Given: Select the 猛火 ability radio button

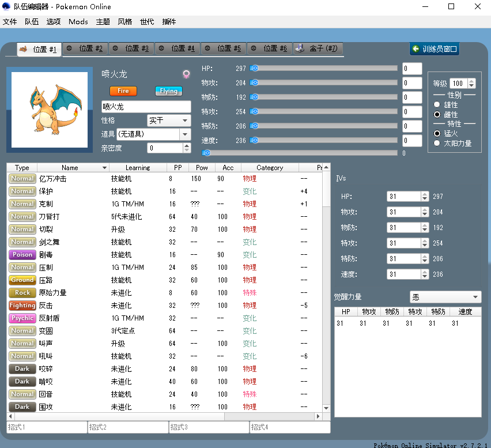Looking at the screenshot, I should [437, 133].
